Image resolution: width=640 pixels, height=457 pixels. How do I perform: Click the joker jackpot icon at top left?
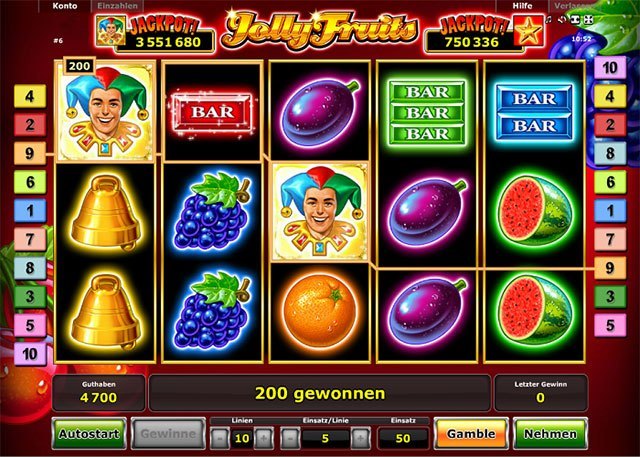(106, 31)
